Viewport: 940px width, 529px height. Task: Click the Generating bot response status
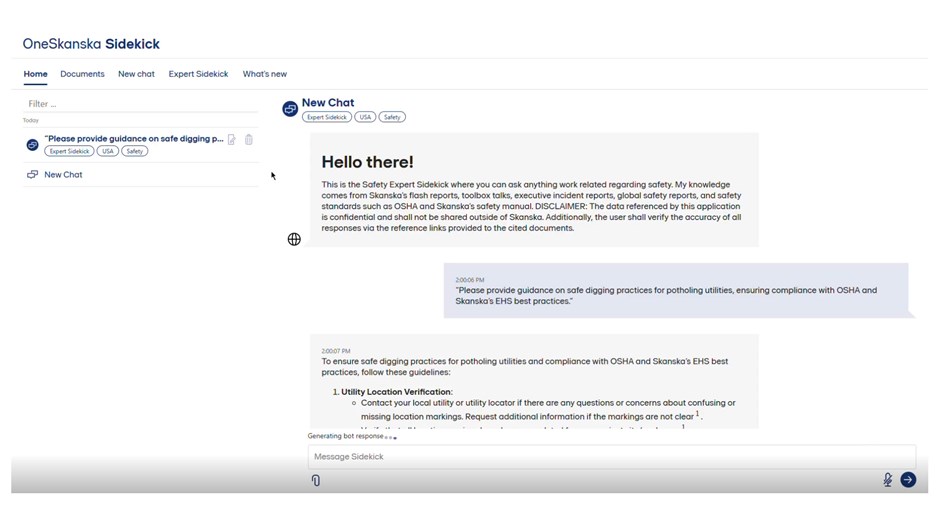coord(352,436)
